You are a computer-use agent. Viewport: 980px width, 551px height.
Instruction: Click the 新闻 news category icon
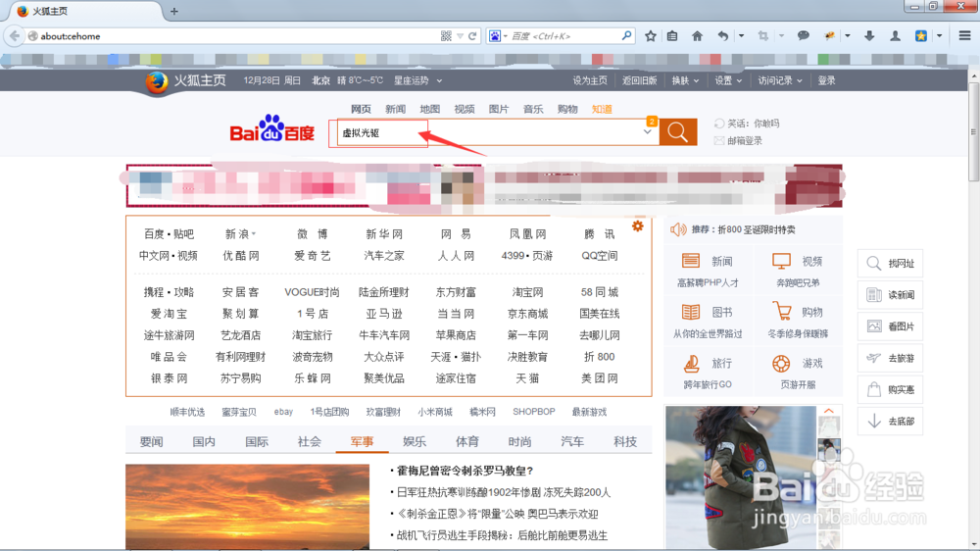pos(691,260)
